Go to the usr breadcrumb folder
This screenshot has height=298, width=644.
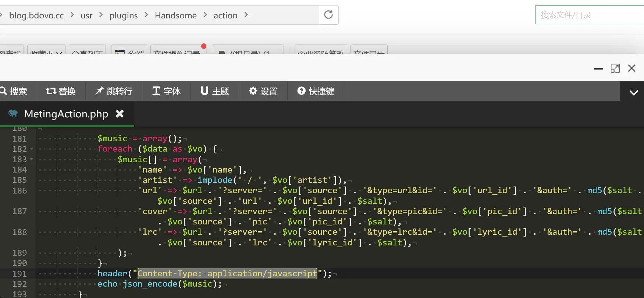(86, 15)
